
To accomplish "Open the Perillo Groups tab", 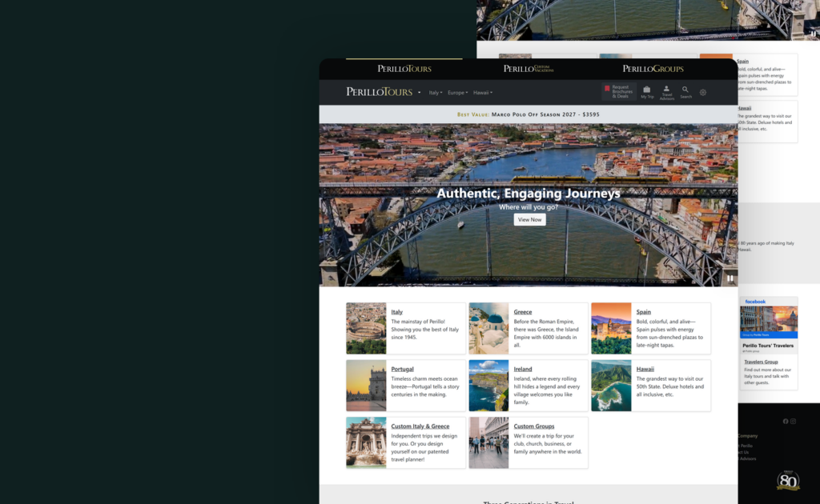I will tap(653, 69).
